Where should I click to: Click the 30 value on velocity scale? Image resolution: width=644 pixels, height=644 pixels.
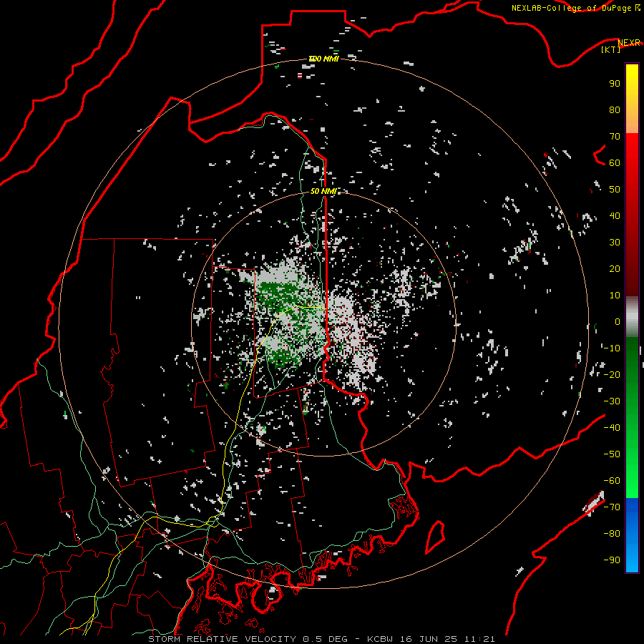tap(615, 243)
